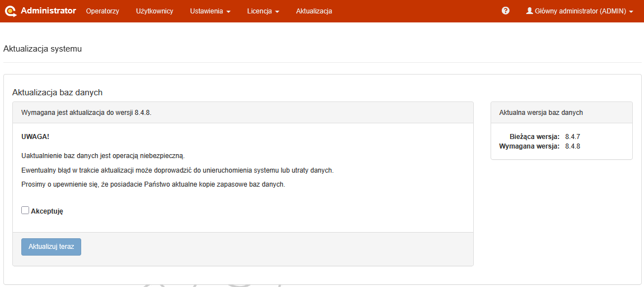Go to the Operatorzy page
Viewport: 644px width, 287px height.
(x=102, y=11)
